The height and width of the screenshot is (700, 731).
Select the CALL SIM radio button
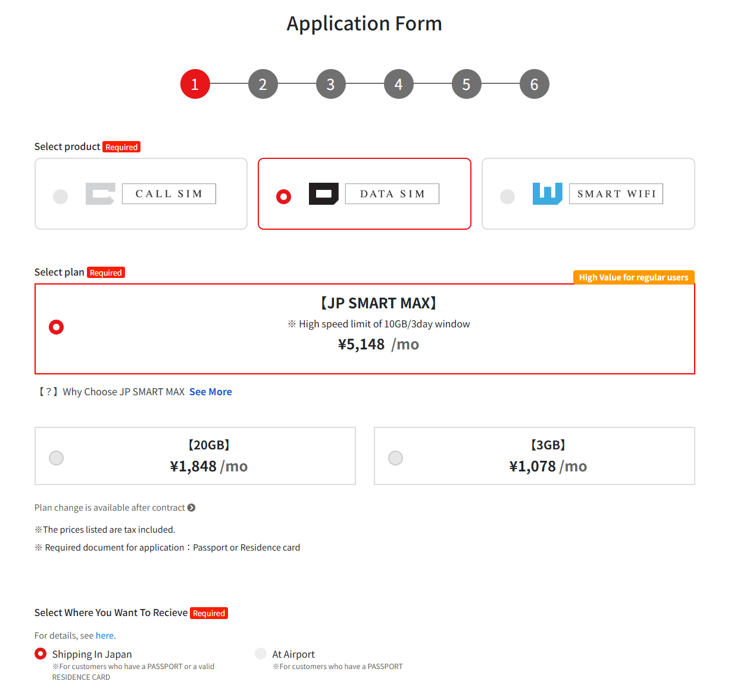click(x=60, y=196)
